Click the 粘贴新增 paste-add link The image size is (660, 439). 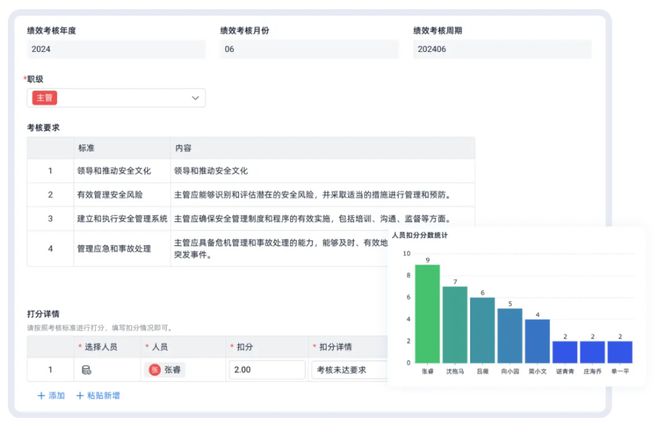pyautogui.click(x=98, y=395)
